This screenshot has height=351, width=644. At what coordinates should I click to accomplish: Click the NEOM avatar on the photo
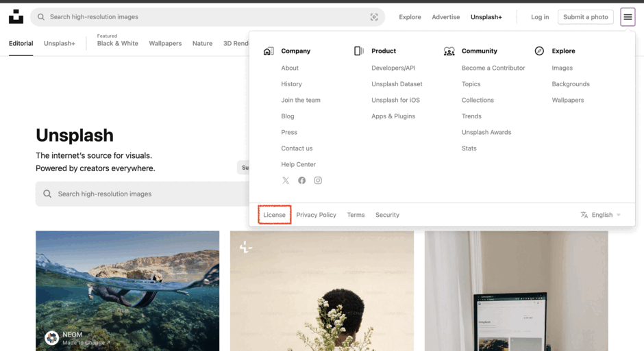52,338
